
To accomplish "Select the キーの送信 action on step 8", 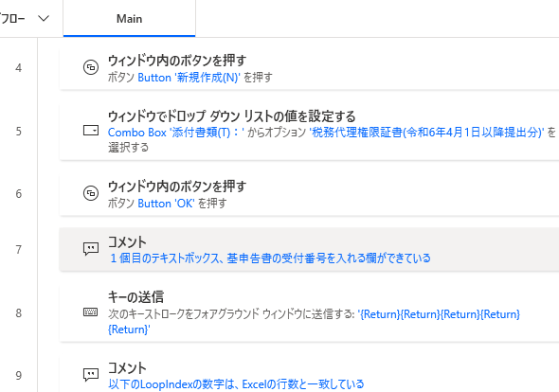I will tap(309, 312).
